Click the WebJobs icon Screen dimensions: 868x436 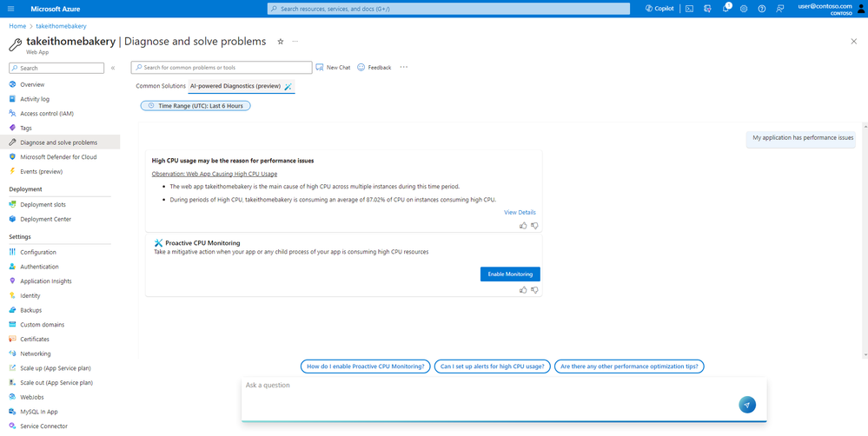pos(12,397)
